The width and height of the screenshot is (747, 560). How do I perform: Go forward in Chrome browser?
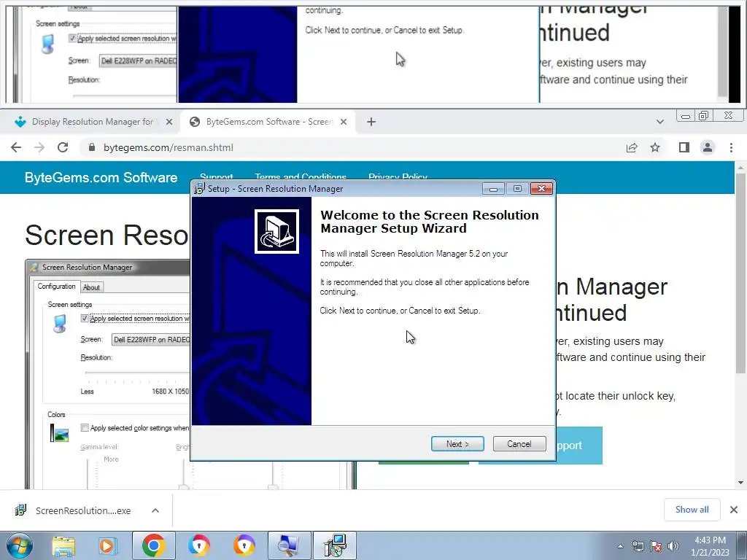point(39,147)
